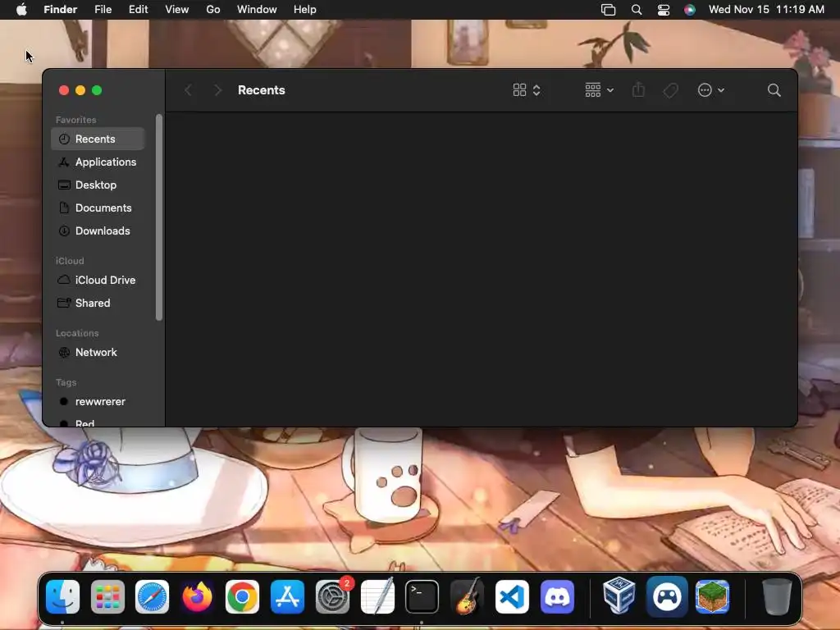Open the Window menu

pyautogui.click(x=257, y=10)
